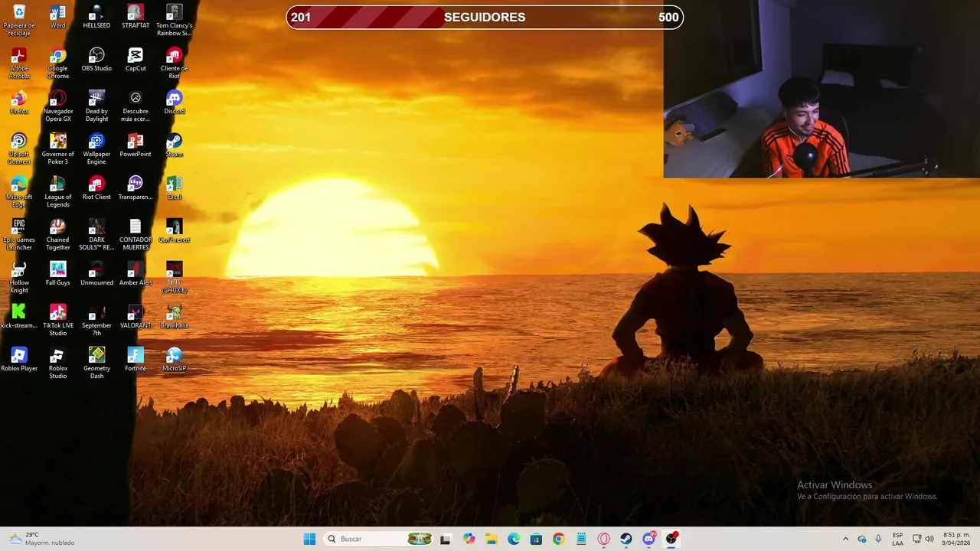
Task: Select the Google Chrome desktop shortcut
Action: (x=58, y=64)
